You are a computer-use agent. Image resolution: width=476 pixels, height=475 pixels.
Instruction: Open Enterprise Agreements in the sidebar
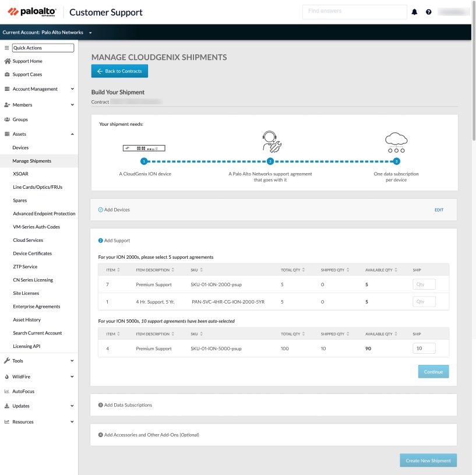click(37, 307)
